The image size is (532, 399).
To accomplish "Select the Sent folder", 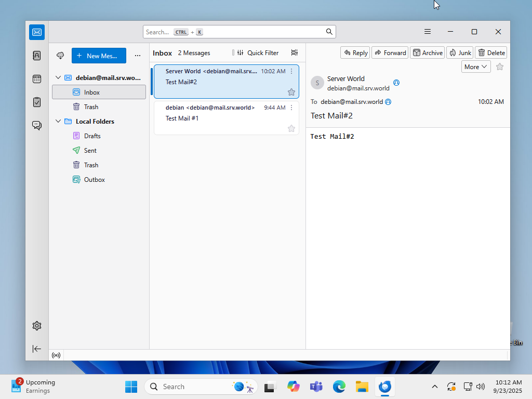I will click(90, 151).
